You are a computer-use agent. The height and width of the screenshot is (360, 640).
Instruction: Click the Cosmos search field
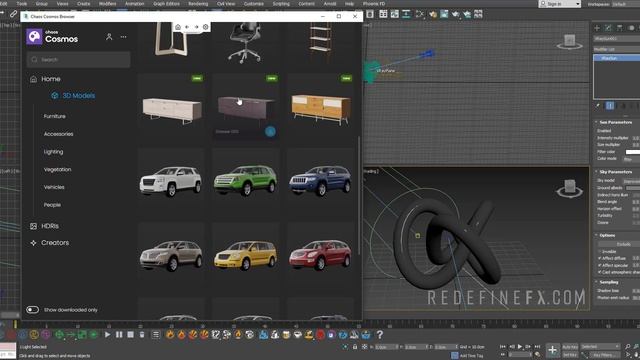(x=79, y=60)
